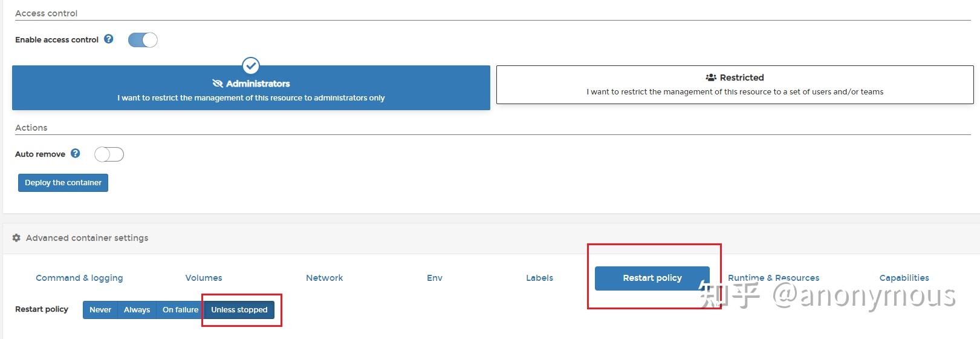The width and height of the screenshot is (980, 339).
Task: Toggle the Enable access control switch
Action: 143,40
